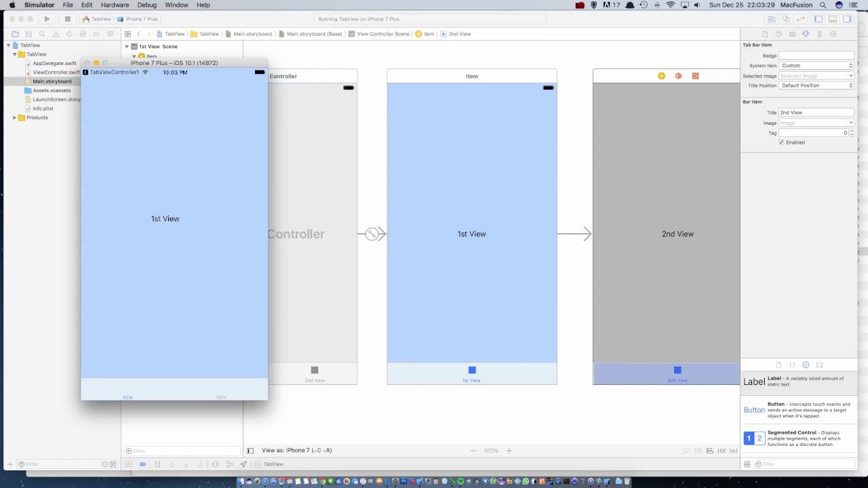Toggle the Navigator panel button
Viewport: 868px width, 488px height.
click(818, 19)
